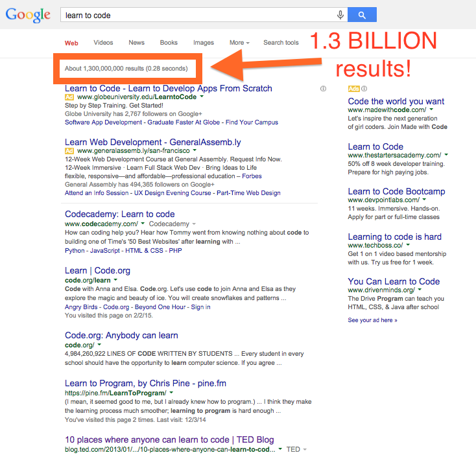Viewport: 476px width, 455px height.
Task: Click the JavaScript sitelink under Codecademy
Action: coord(108,250)
